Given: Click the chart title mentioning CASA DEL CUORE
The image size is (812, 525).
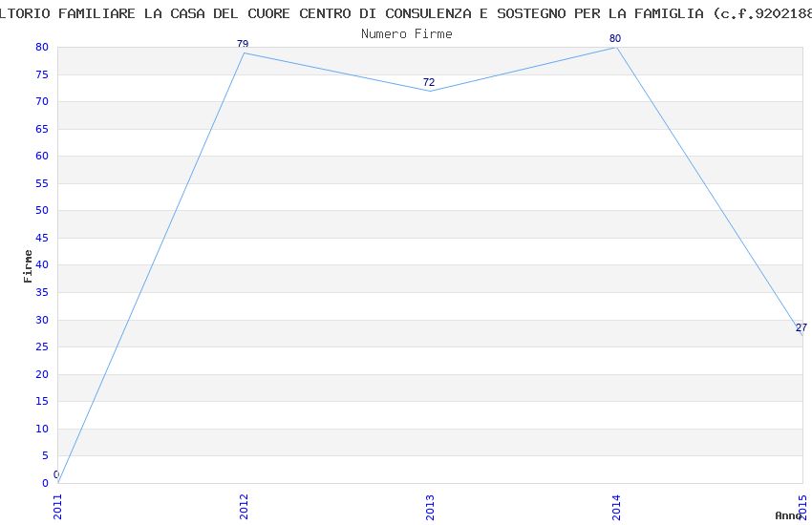Looking at the screenshot, I should [406, 13].
